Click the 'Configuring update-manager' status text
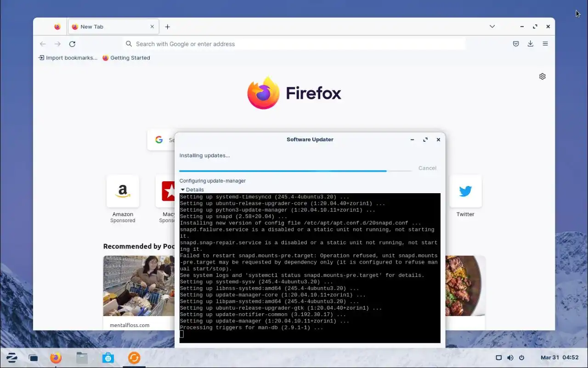This screenshot has height=368, width=588. click(212, 181)
